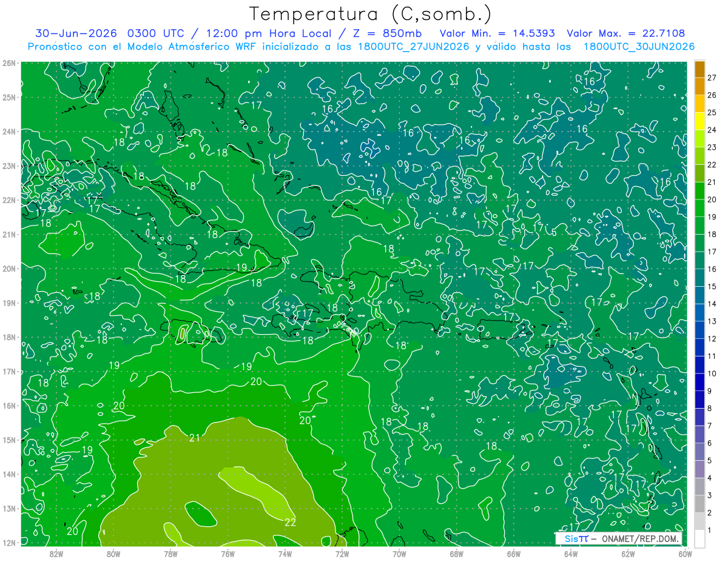This screenshot has height=562, width=728.
Task: Pick the yellow swatch between 24 and 25
Action: pyautogui.click(x=699, y=121)
